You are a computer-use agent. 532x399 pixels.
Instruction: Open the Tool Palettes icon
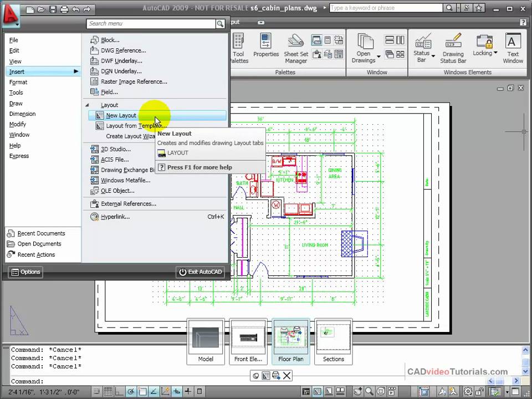point(239,48)
